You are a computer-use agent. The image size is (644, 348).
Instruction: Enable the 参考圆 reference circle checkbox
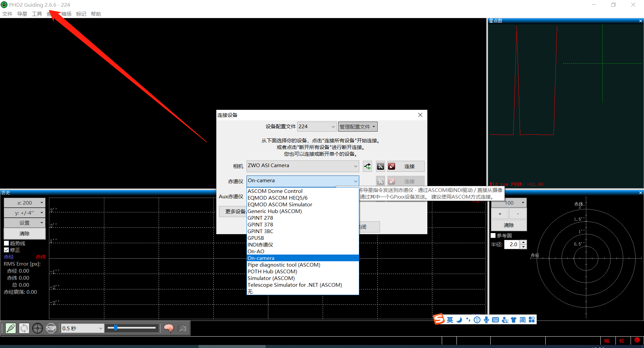(493, 235)
